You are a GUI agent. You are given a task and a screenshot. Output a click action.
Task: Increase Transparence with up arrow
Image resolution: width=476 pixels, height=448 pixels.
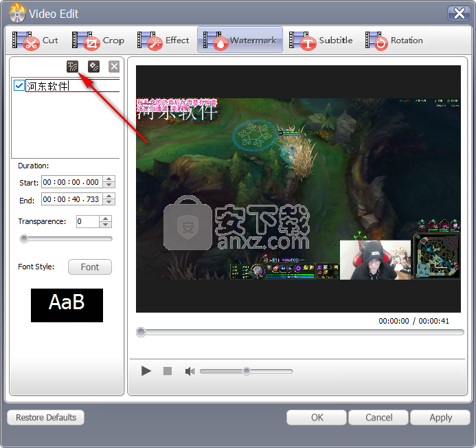tap(105, 219)
